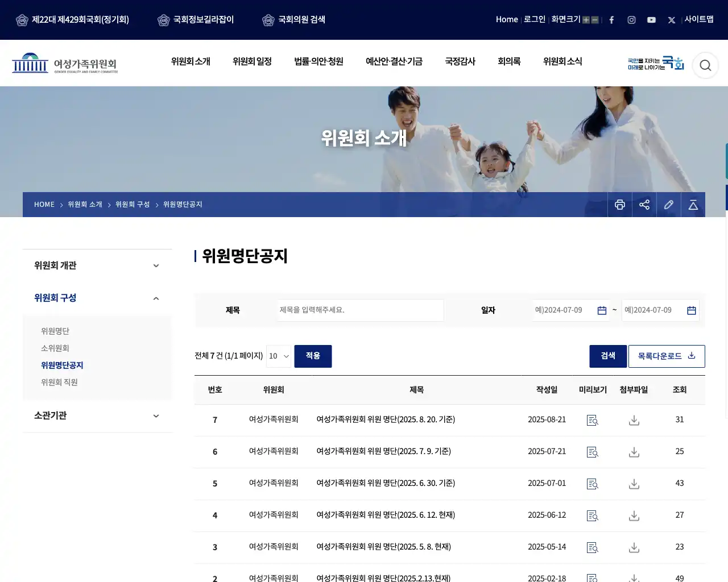This screenshot has width=728, height=582.
Task: Open start date calendar picker icon
Action: tap(602, 310)
